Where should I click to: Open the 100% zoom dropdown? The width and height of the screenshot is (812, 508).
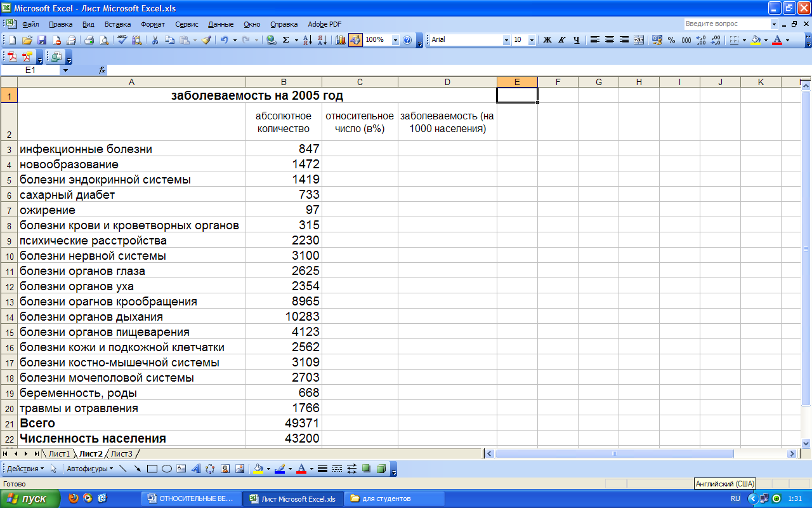[395, 40]
